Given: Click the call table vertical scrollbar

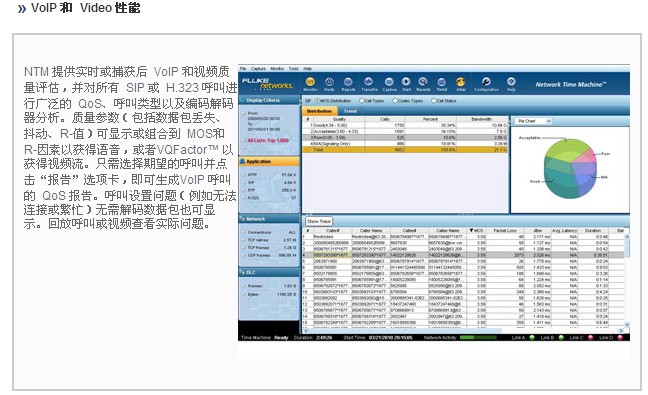Looking at the screenshot, I should tap(627, 281).
